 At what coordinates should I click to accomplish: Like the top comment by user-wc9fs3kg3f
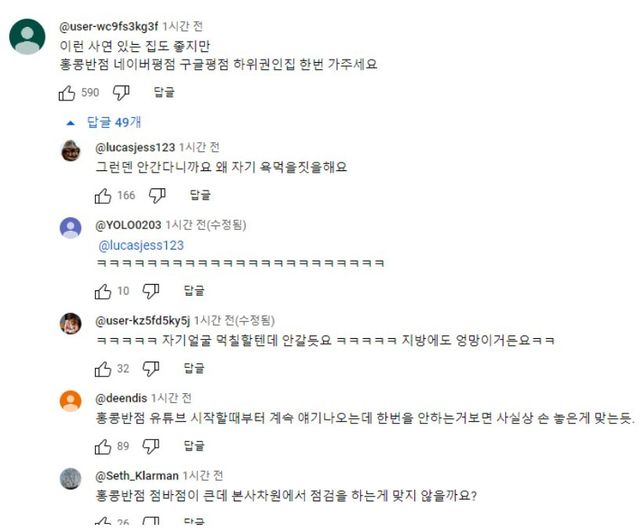tap(67, 93)
